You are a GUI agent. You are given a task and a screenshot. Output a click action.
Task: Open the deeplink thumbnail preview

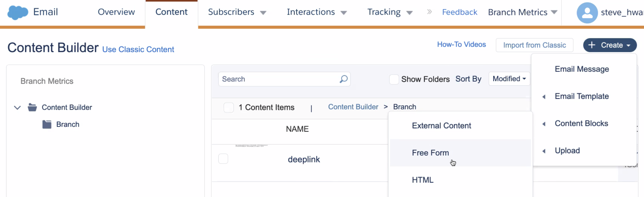[251, 146]
